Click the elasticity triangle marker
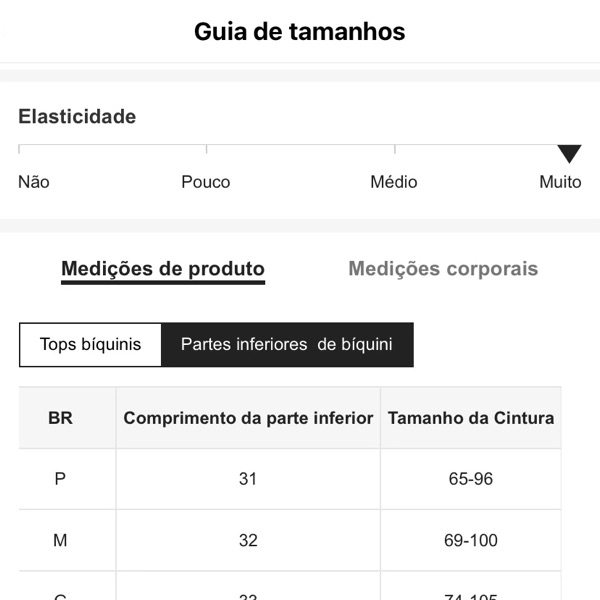Image resolution: width=600 pixels, height=600 pixels. (569, 154)
